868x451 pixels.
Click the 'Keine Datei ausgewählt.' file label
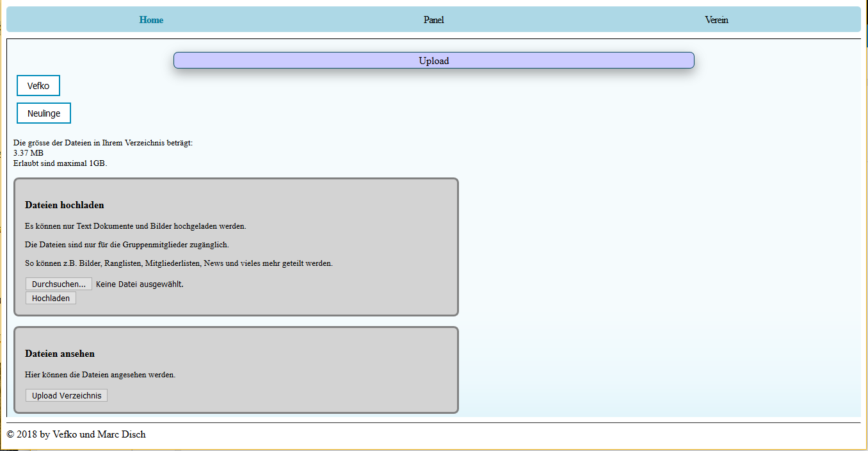tap(140, 284)
